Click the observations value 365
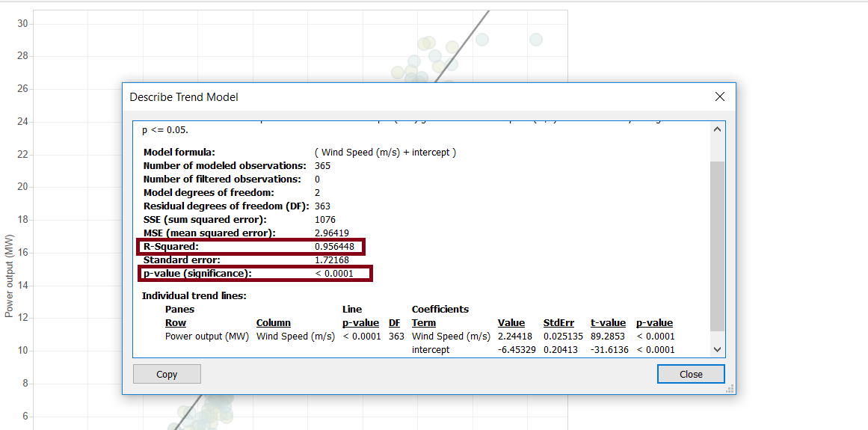The width and height of the screenshot is (868, 430). 323,165
